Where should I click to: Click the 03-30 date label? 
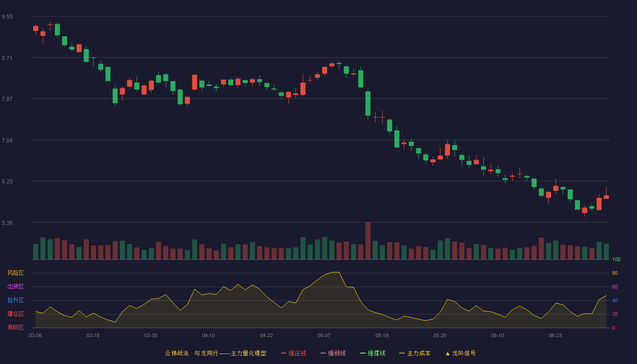[x=151, y=335]
